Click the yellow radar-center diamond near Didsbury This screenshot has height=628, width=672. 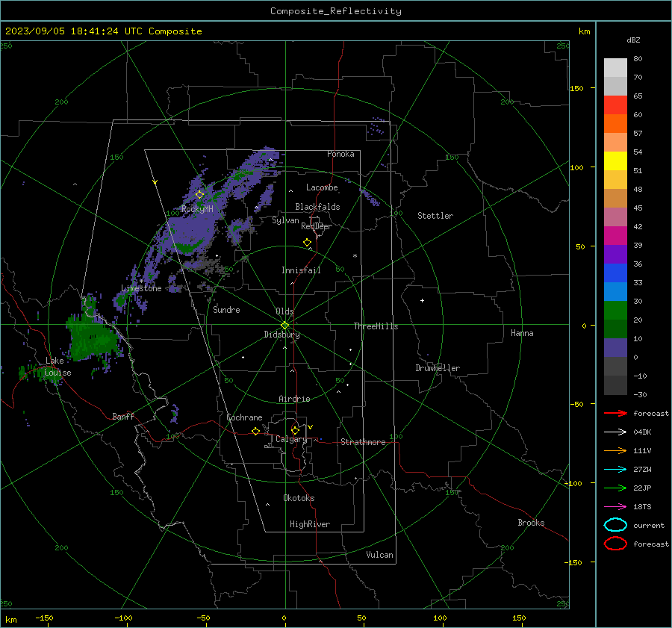coord(285,325)
